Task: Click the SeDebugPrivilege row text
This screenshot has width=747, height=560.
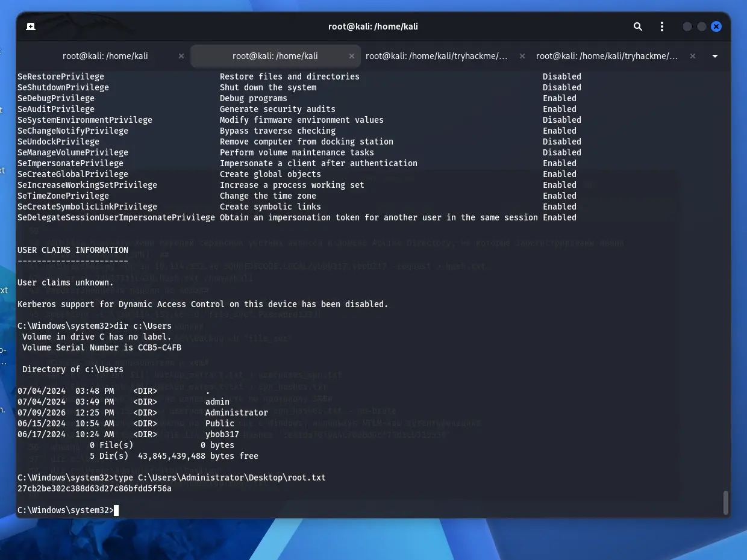Action: (56, 98)
